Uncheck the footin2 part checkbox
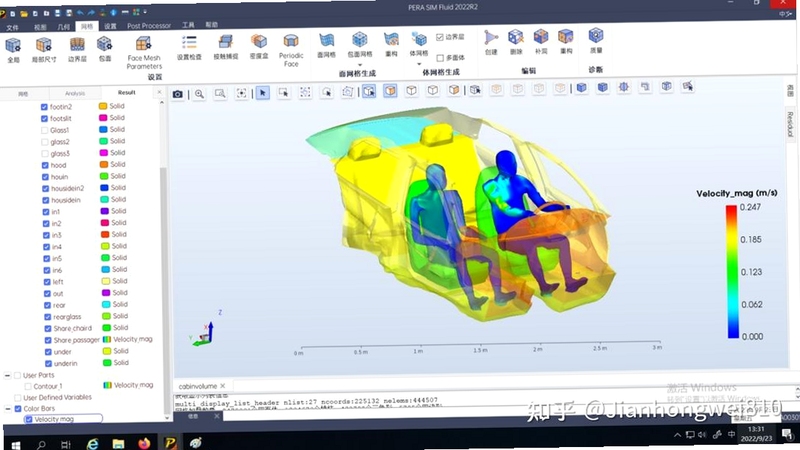800x450 pixels. [x=44, y=107]
